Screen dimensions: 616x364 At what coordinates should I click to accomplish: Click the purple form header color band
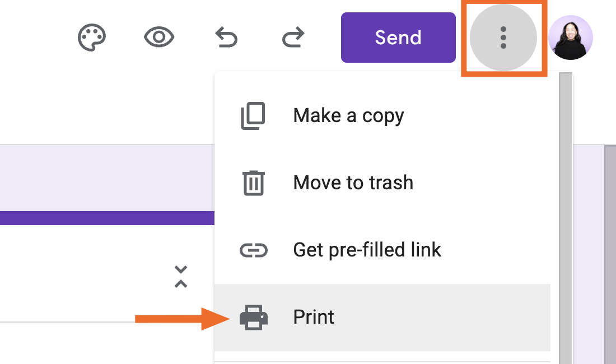[106, 218]
